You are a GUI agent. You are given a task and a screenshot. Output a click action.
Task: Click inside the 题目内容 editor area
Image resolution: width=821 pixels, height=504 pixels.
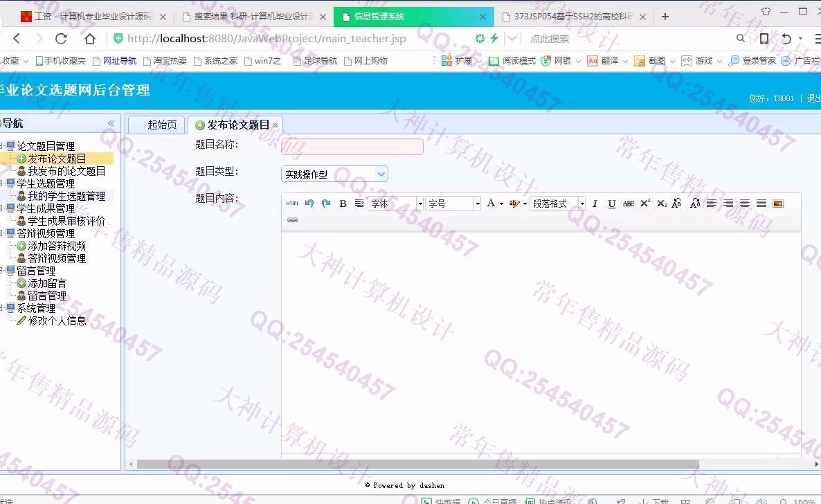pyautogui.click(x=541, y=341)
